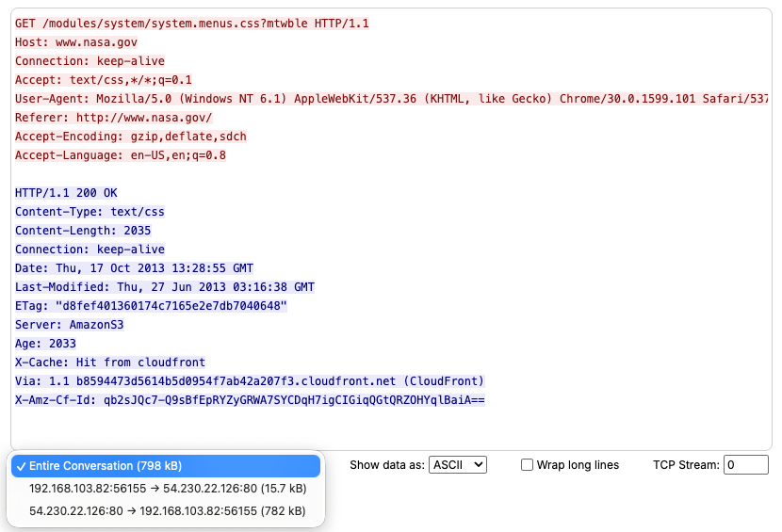Choose 192.168.103.82:56155 → 54.230.22.126:80 (15.7 kB) direction
Screen dimensions: 782x532
(x=167, y=489)
